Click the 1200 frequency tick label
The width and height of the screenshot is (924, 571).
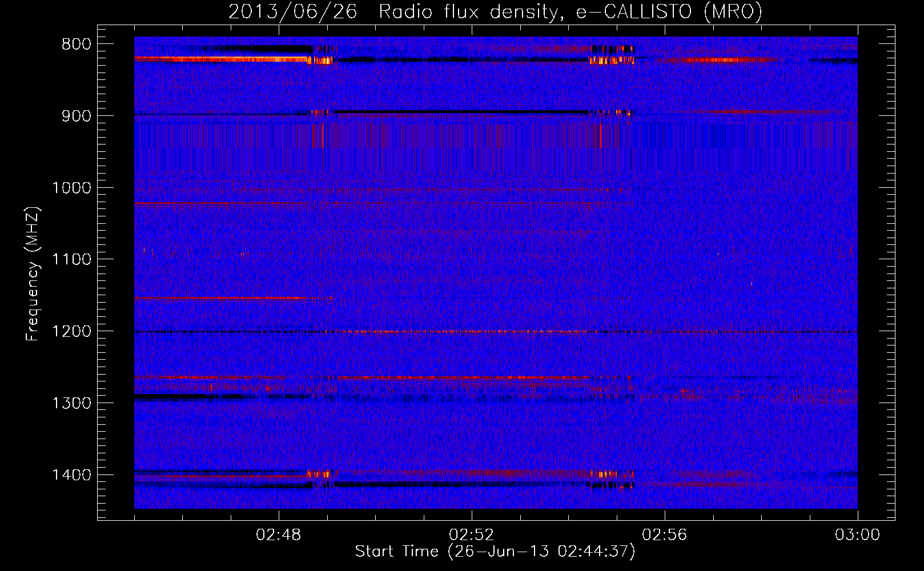[71, 332]
